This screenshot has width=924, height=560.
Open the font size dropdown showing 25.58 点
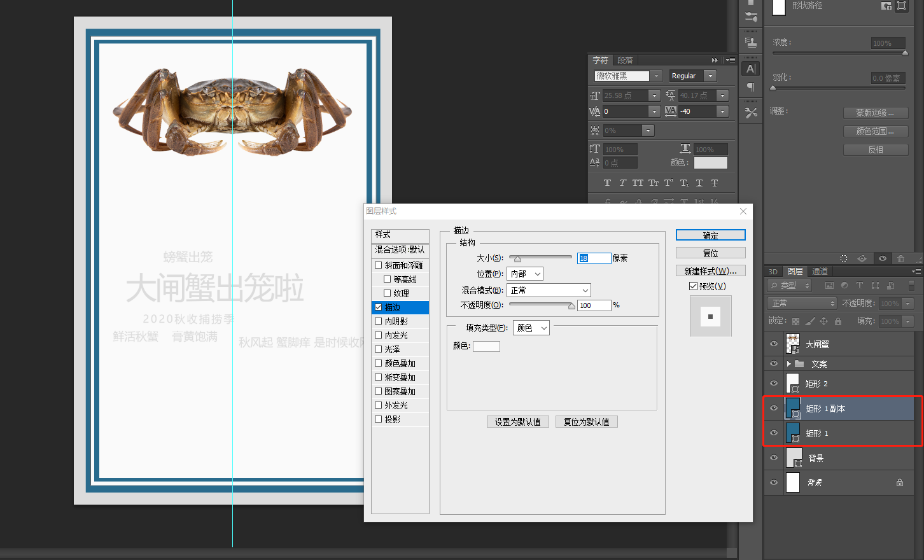click(x=654, y=95)
